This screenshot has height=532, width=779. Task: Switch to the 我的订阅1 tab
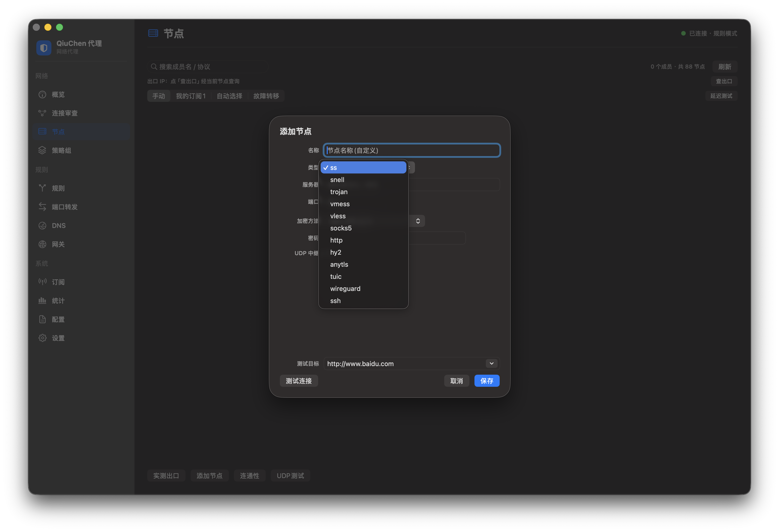pyautogui.click(x=191, y=96)
